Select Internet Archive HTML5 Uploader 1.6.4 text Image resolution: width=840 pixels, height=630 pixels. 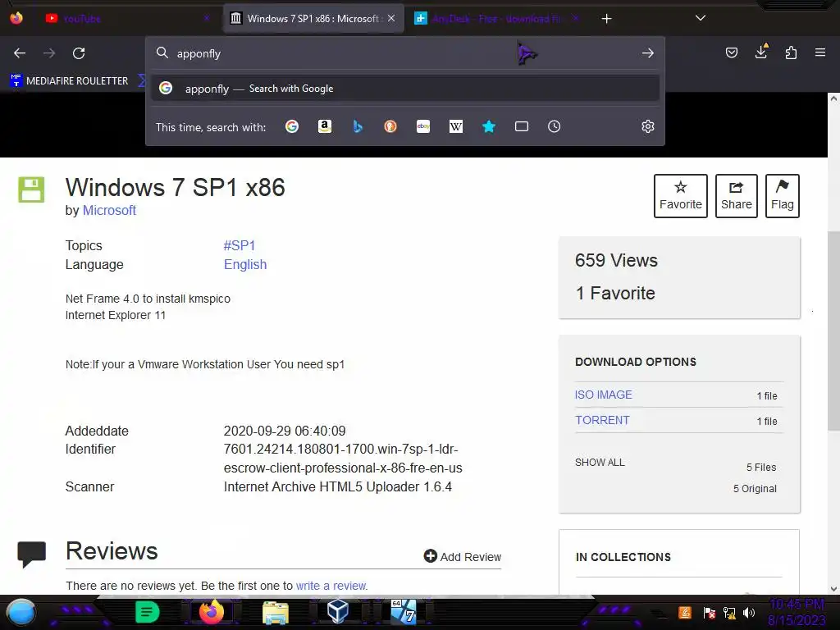(x=337, y=487)
